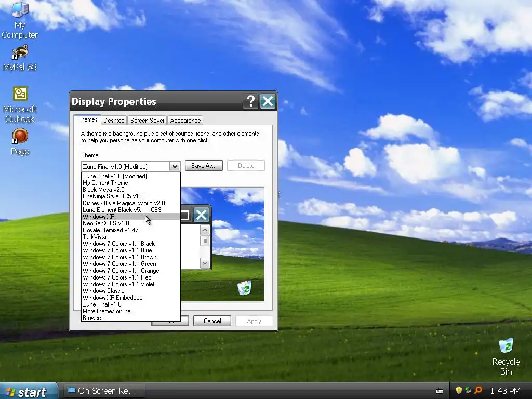Choose Browse... in theme list
532x399 pixels.
(130, 318)
